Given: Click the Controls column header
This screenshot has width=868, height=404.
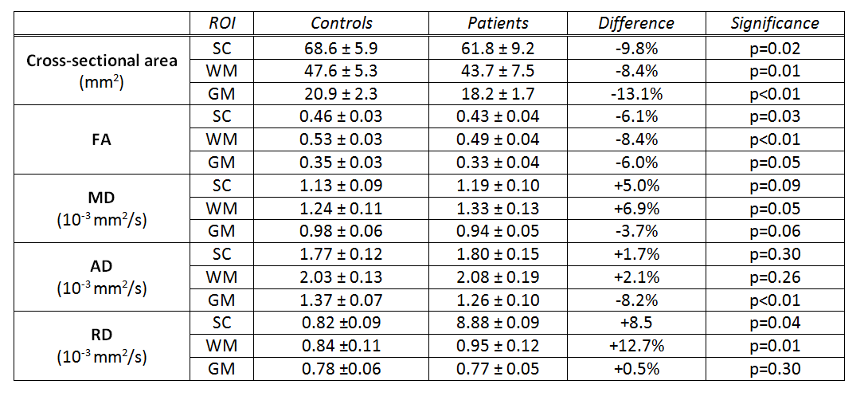Looking at the screenshot, I should pyautogui.click(x=341, y=23).
